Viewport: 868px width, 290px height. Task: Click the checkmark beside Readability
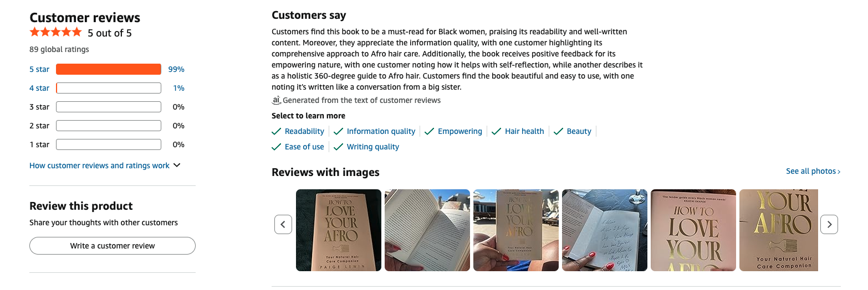[x=277, y=131]
